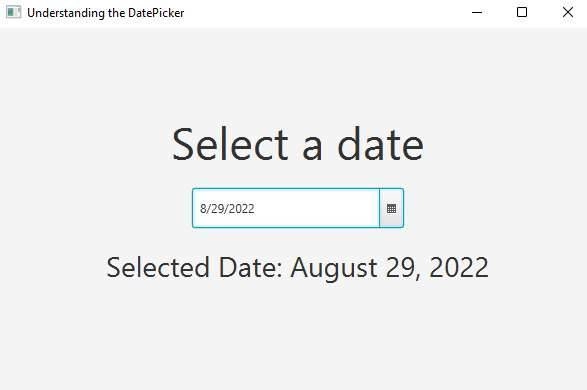Place cursor on the 8/29/2022 text

coord(227,208)
